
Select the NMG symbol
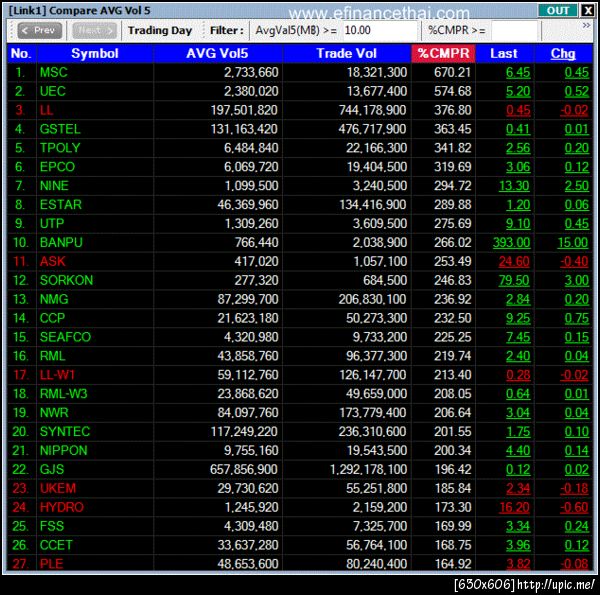click(x=54, y=299)
